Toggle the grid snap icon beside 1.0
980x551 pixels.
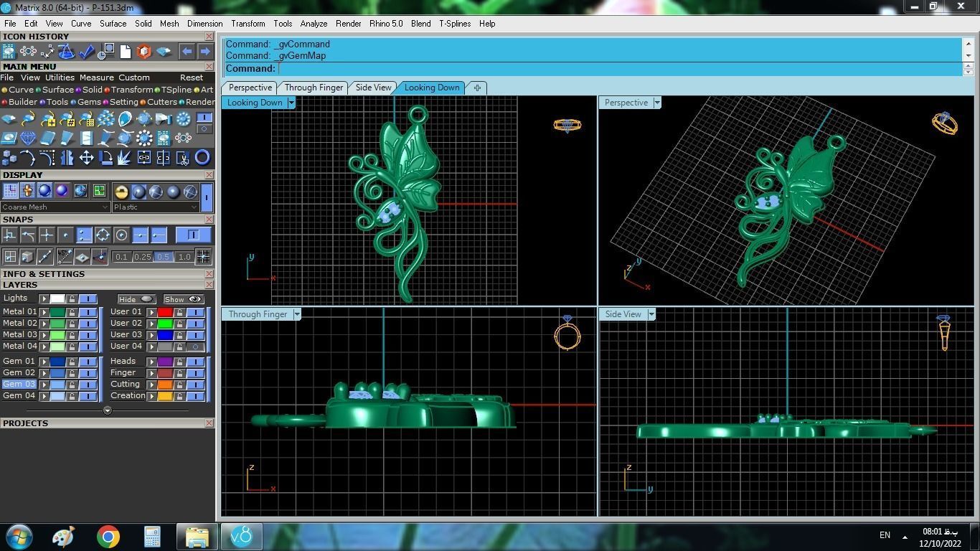(204, 256)
